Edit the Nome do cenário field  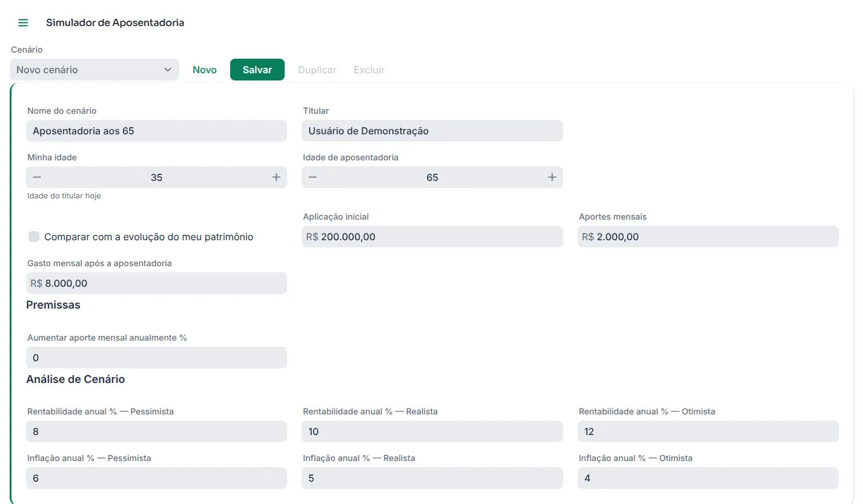(157, 131)
